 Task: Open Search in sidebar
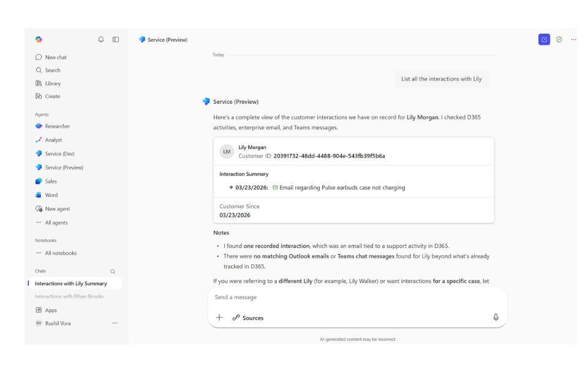click(48, 70)
